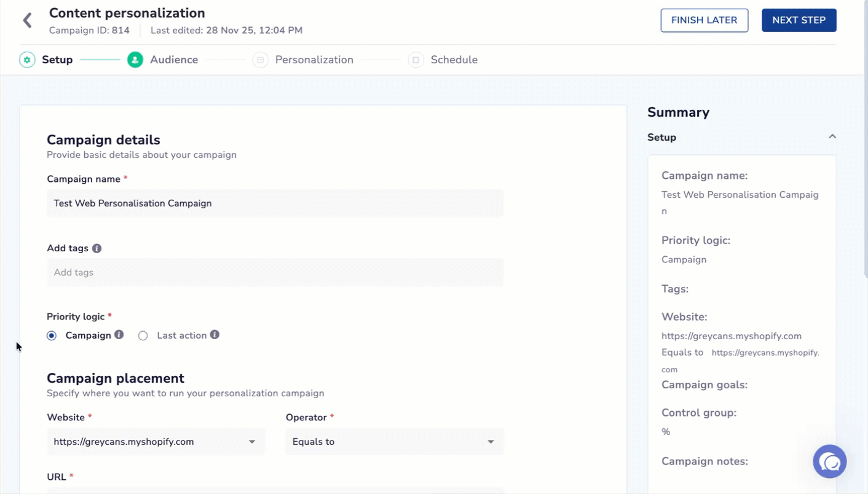Click the back arrow icon
The height and width of the screenshot is (494, 868).
tap(27, 20)
